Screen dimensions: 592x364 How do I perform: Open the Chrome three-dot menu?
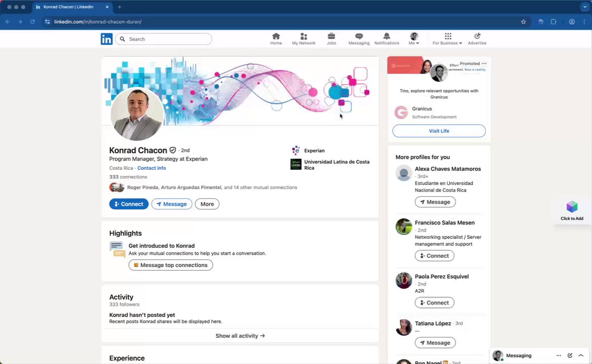584,22
